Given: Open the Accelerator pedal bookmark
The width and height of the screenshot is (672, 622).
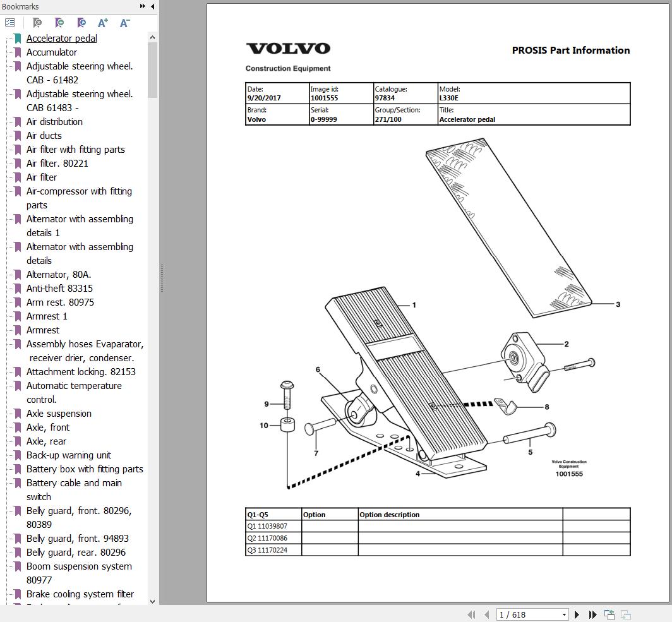Looking at the screenshot, I should click(62, 39).
